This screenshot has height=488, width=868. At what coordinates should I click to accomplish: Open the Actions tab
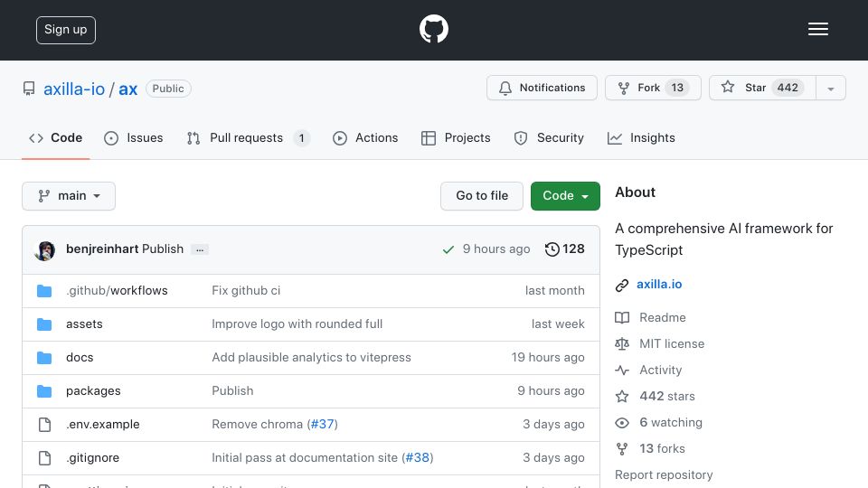point(365,137)
